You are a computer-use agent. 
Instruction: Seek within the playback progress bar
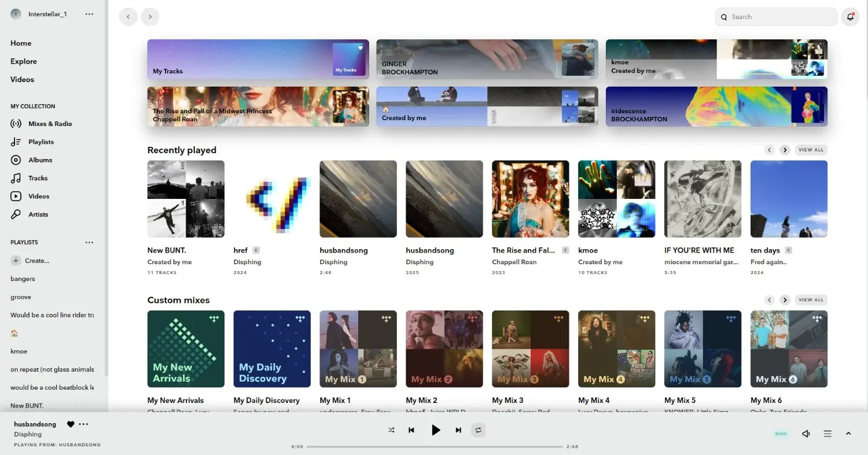(435, 446)
